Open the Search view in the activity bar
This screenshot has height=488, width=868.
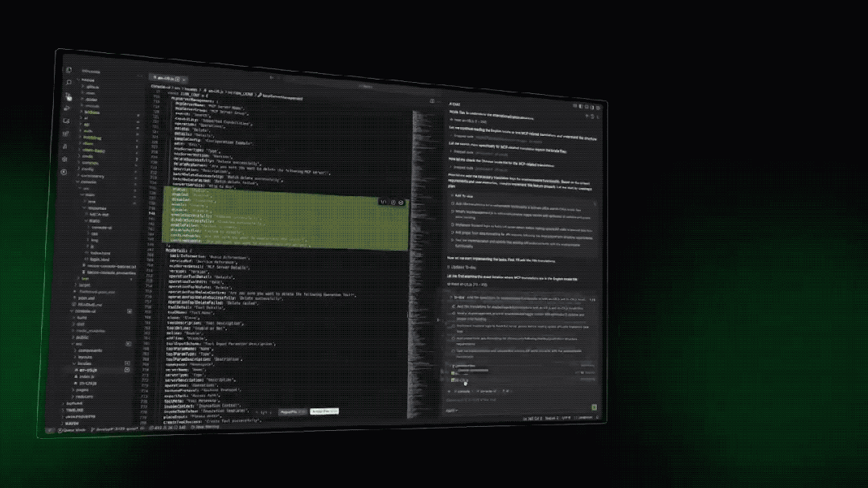[x=69, y=83]
